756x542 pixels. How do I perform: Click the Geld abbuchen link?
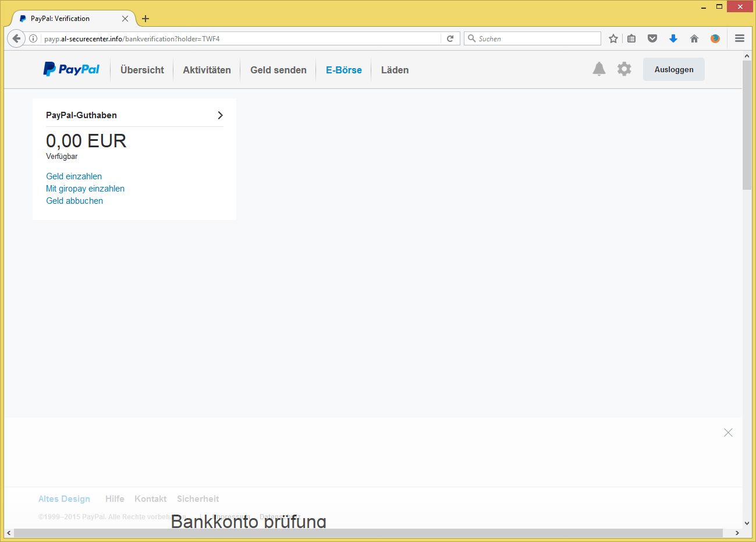(x=74, y=201)
